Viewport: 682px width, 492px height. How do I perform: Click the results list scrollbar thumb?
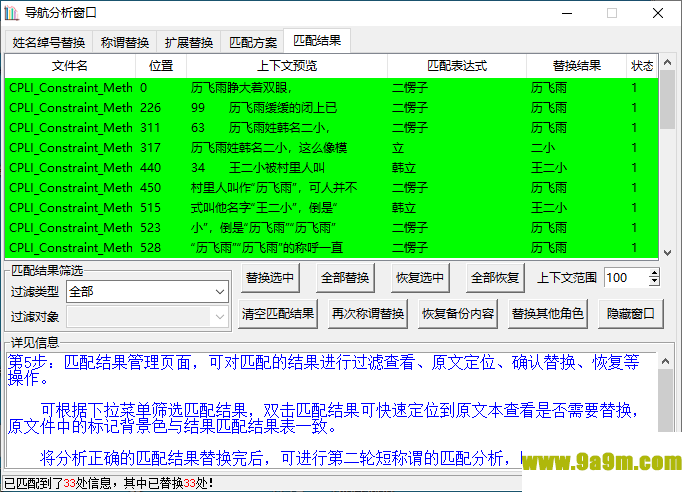tap(667, 100)
